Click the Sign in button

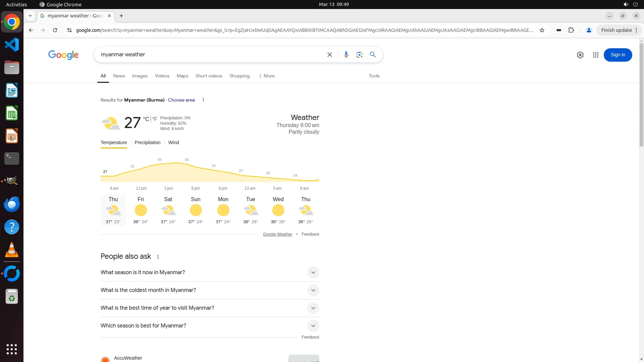point(618,55)
